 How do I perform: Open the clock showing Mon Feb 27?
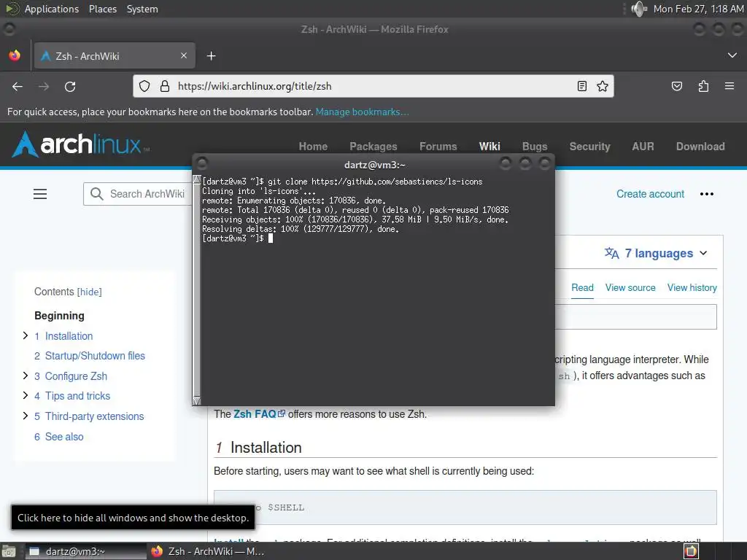pos(698,9)
